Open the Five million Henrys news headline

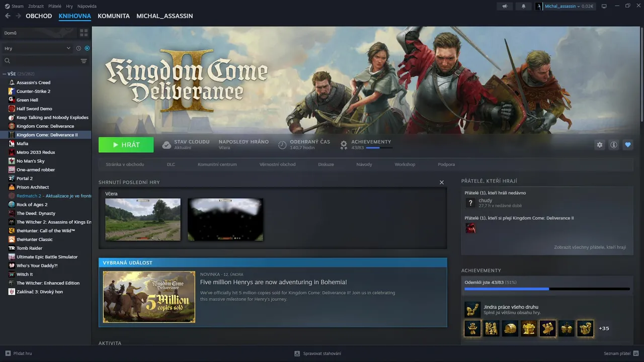click(273, 282)
